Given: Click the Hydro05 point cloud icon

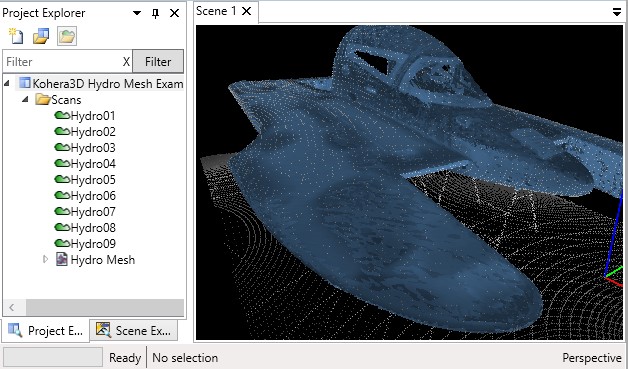Looking at the screenshot, I should pos(62,179).
